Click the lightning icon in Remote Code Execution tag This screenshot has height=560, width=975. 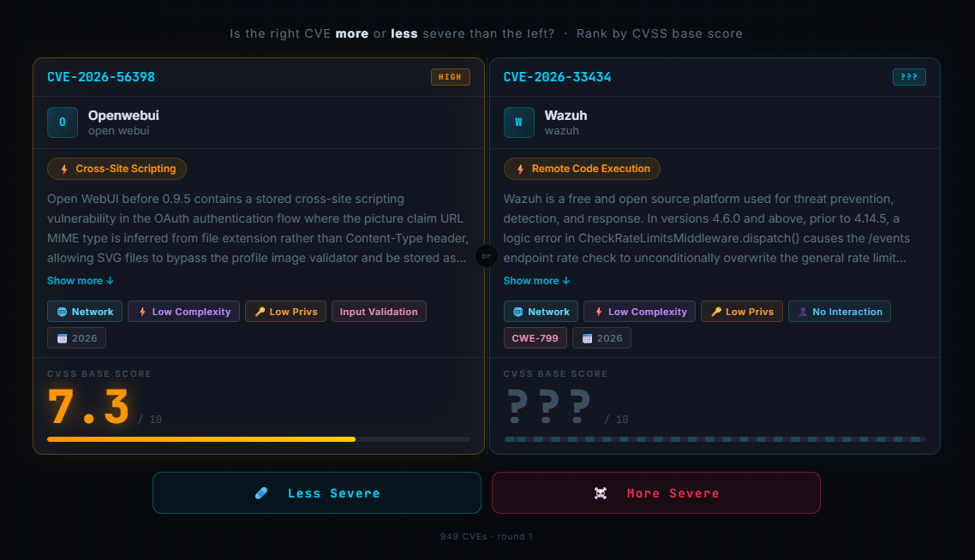[x=520, y=169]
